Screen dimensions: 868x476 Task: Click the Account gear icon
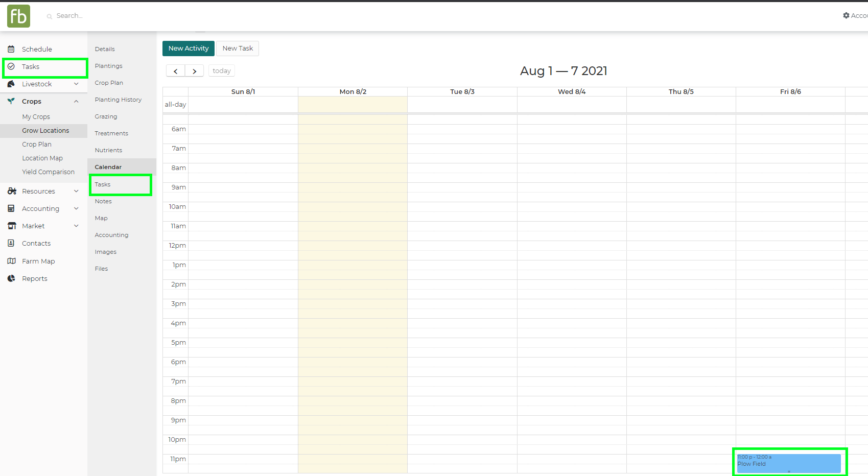click(846, 16)
